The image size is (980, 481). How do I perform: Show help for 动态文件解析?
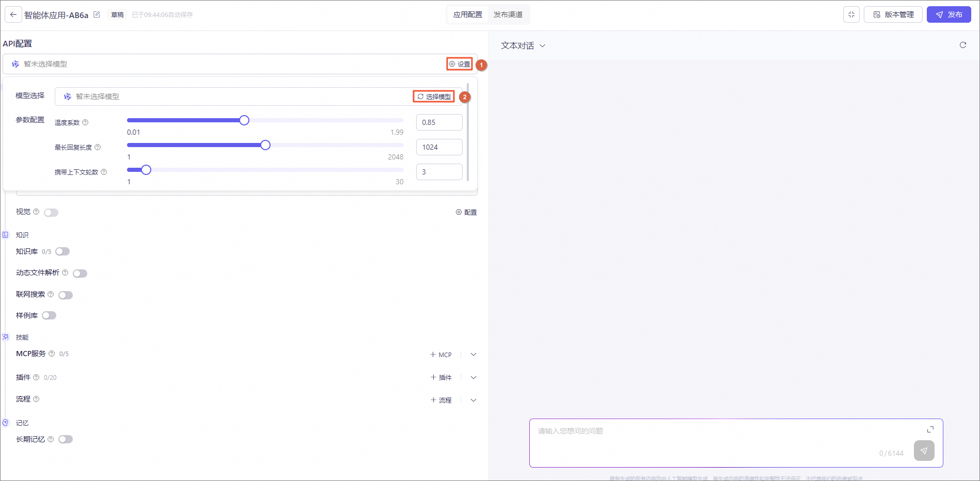pyautogui.click(x=65, y=272)
